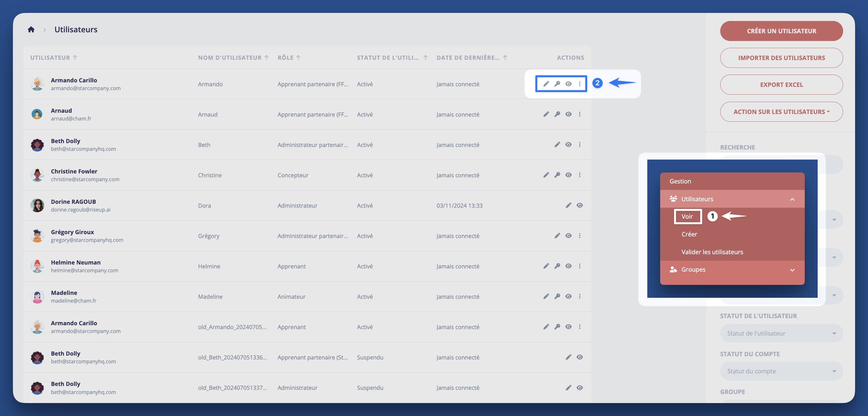
Task: Edit old_Beth_202407051336 user with pencil
Action: point(568,357)
